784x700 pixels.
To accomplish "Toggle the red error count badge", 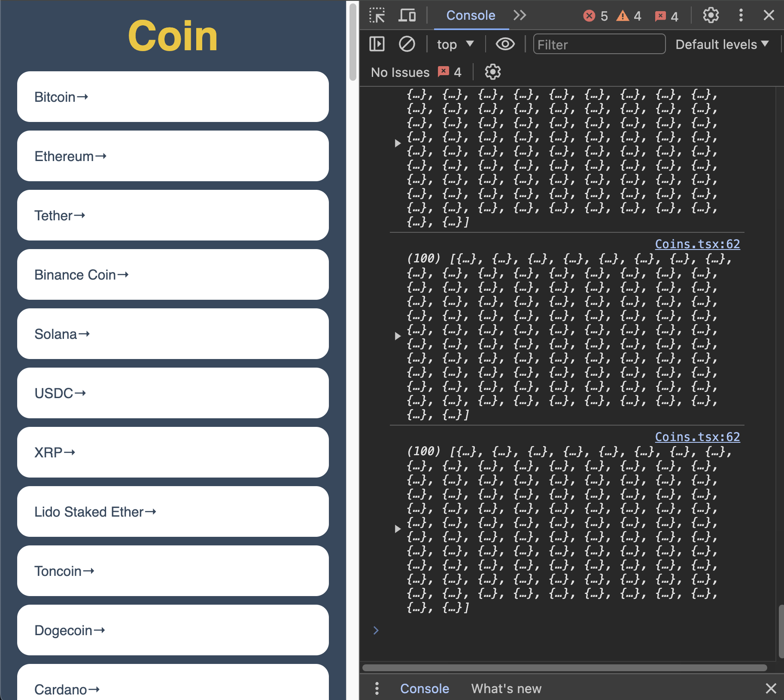I will coord(596,15).
